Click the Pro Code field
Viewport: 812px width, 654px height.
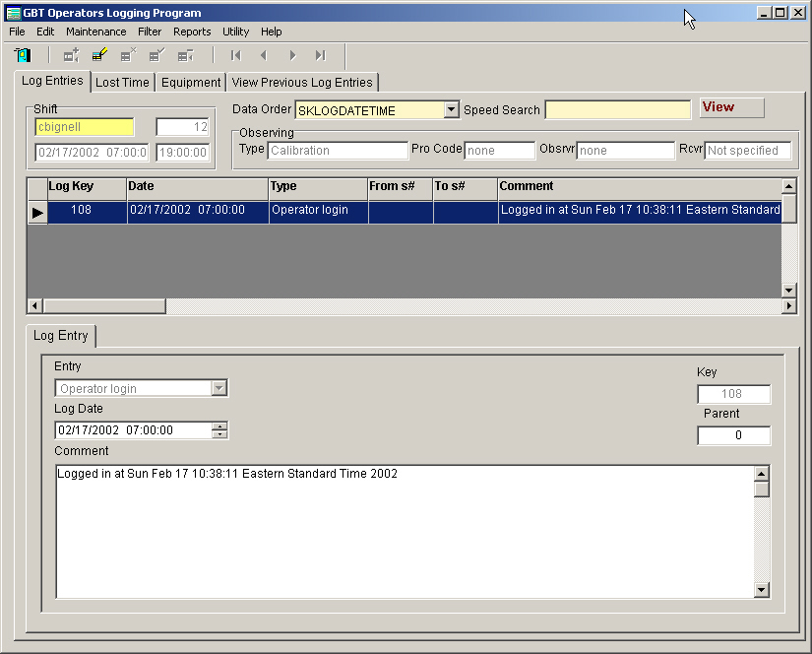pos(500,151)
